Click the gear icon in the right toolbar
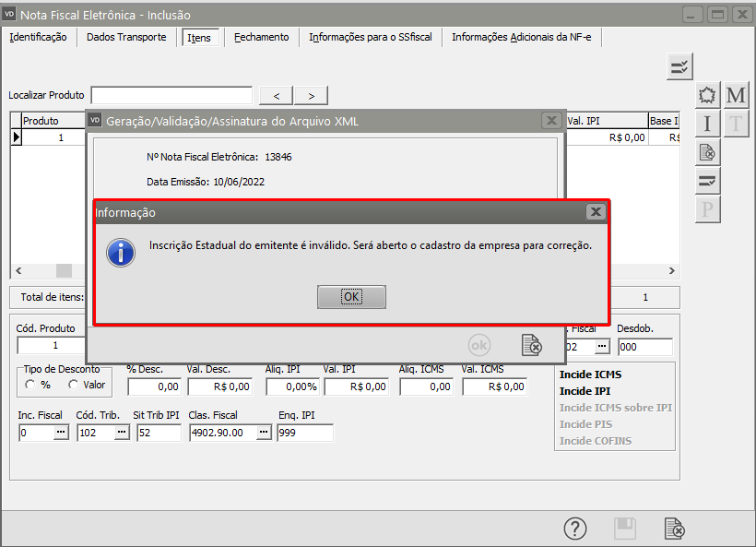Image resolution: width=756 pixels, height=547 pixels. [x=707, y=95]
